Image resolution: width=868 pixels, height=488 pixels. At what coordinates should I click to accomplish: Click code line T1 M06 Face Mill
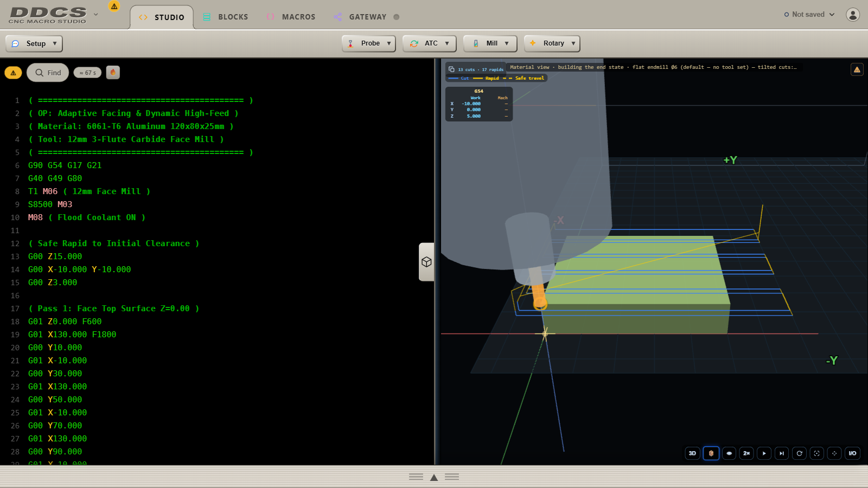(x=89, y=191)
